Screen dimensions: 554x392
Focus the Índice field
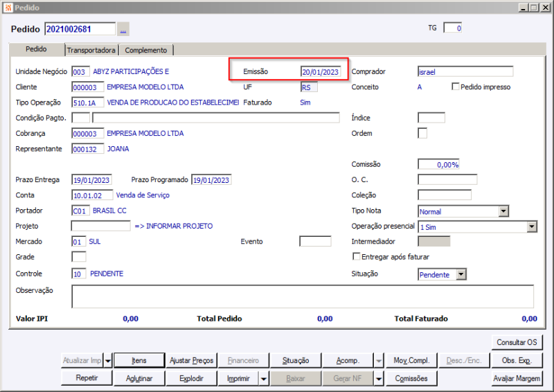pos(431,118)
